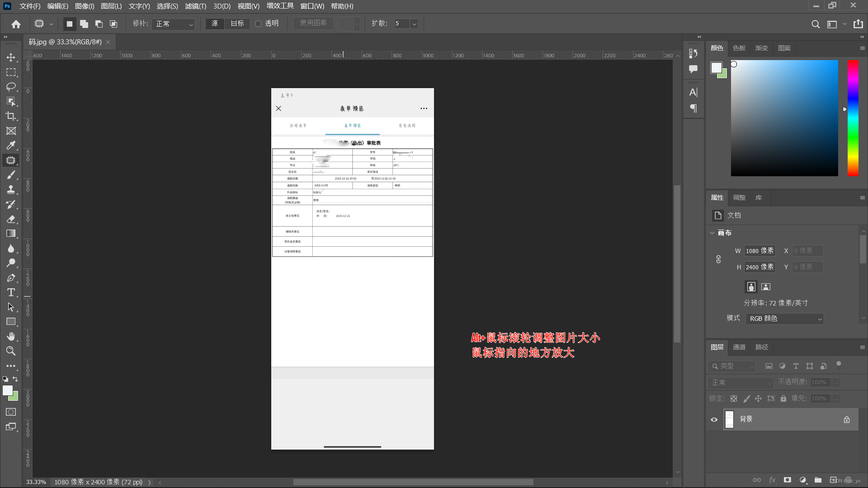Select the Hand tool
Image resolution: width=868 pixels, height=488 pixels.
11,336
